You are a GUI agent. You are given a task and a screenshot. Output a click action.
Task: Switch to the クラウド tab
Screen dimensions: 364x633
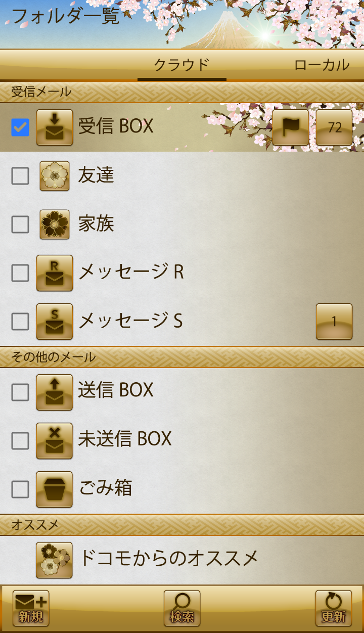click(181, 65)
